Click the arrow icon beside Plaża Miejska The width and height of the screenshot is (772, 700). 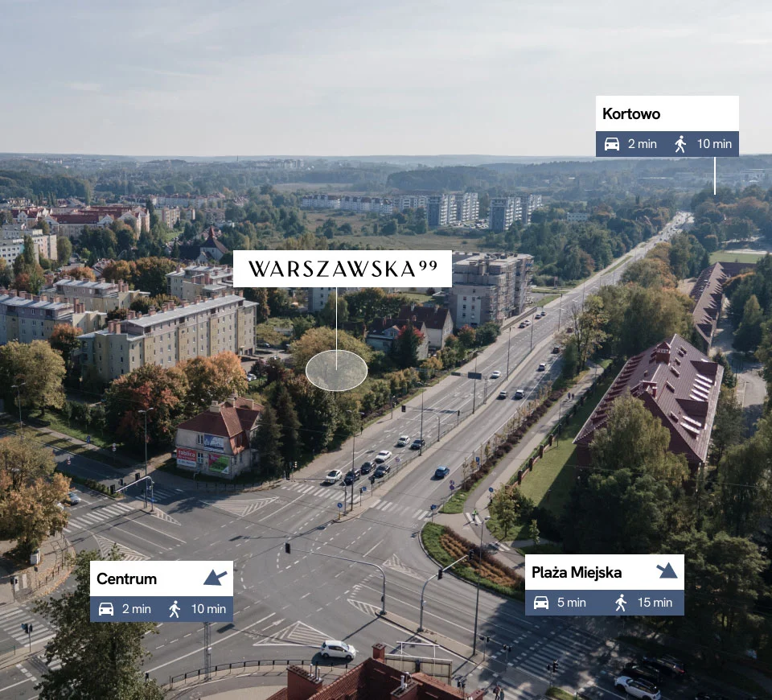pos(666,571)
